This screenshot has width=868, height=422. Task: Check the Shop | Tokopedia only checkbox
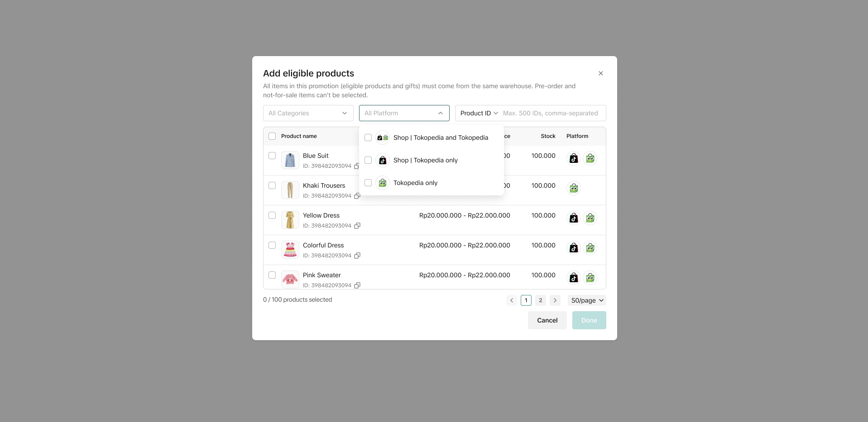[x=368, y=160]
